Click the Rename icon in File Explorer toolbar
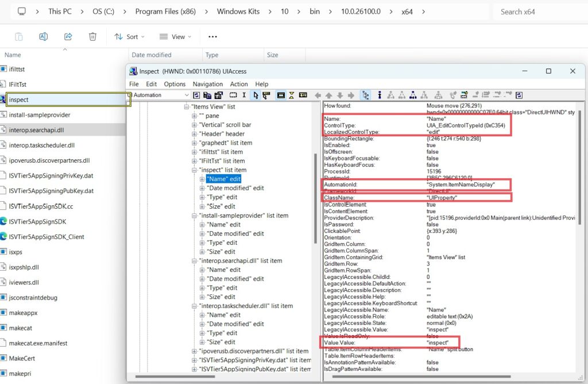The image size is (588, 384). tap(42, 36)
